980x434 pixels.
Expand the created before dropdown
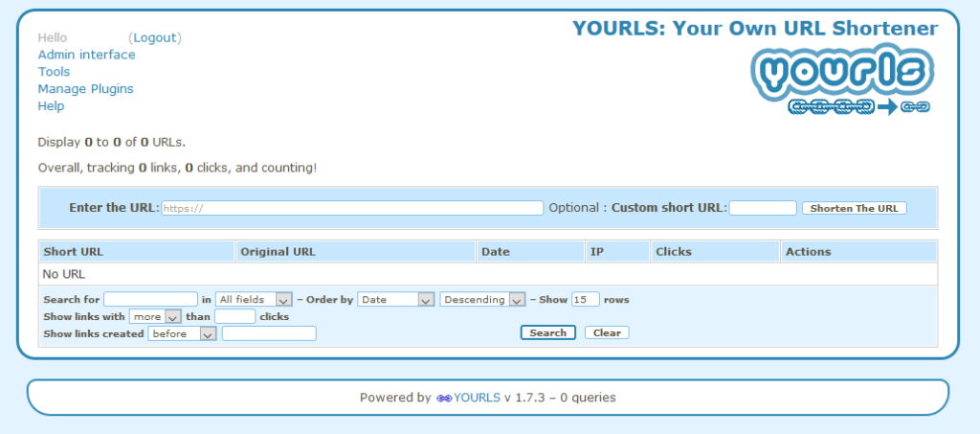182,333
